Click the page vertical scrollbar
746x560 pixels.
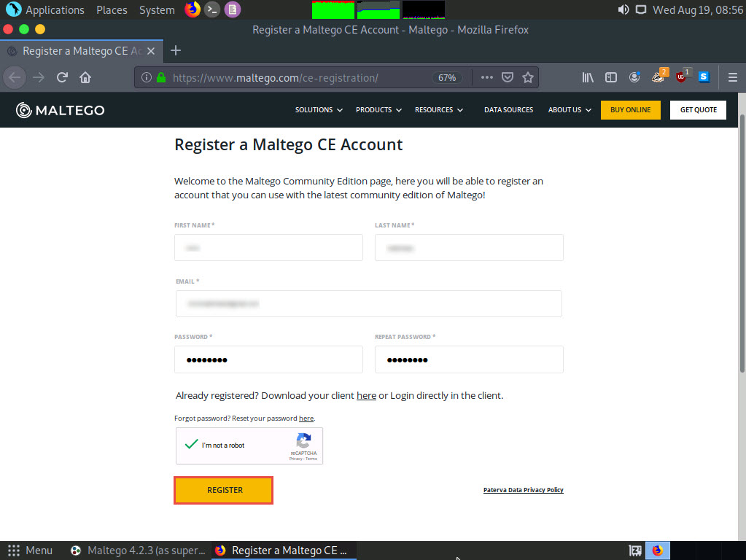click(742, 243)
